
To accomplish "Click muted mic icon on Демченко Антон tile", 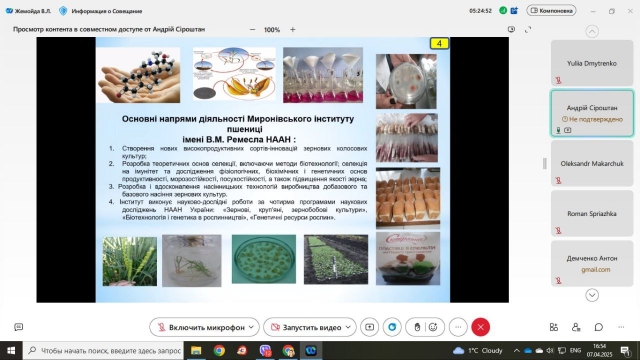I will click(558, 281).
